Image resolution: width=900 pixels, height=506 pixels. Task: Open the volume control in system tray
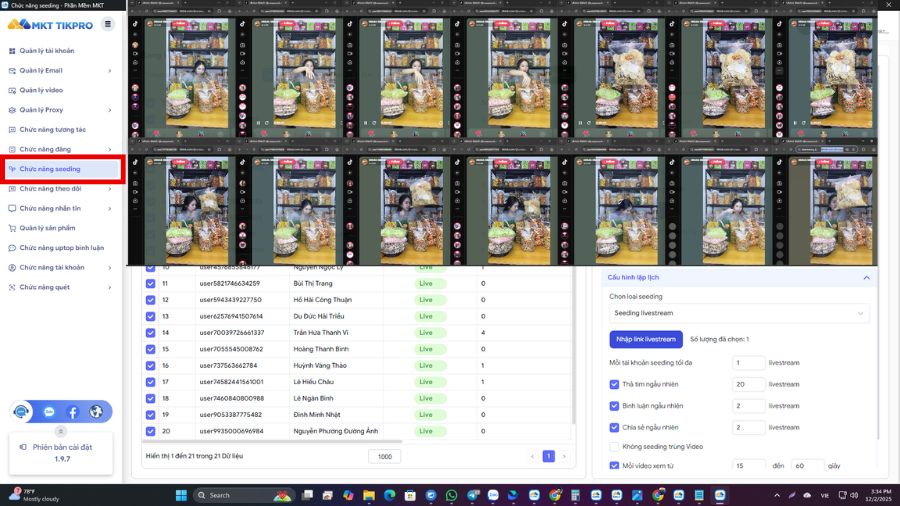tap(854, 495)
